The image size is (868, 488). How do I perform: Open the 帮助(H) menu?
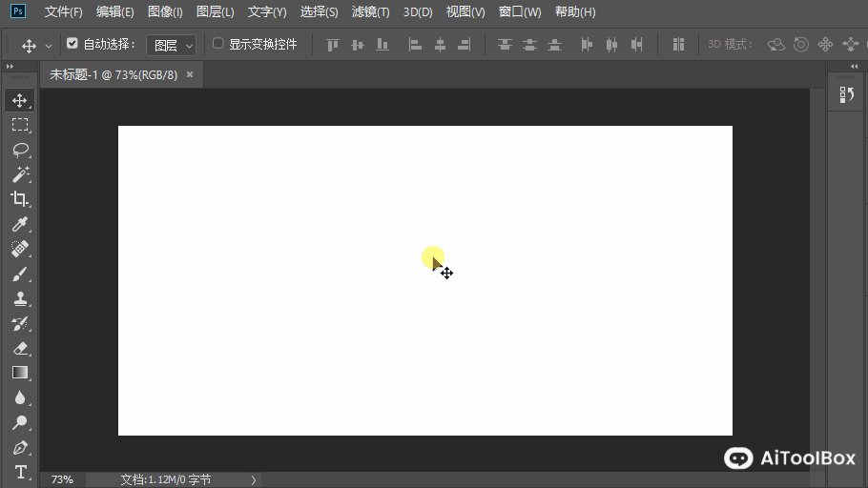coord(574,11)
